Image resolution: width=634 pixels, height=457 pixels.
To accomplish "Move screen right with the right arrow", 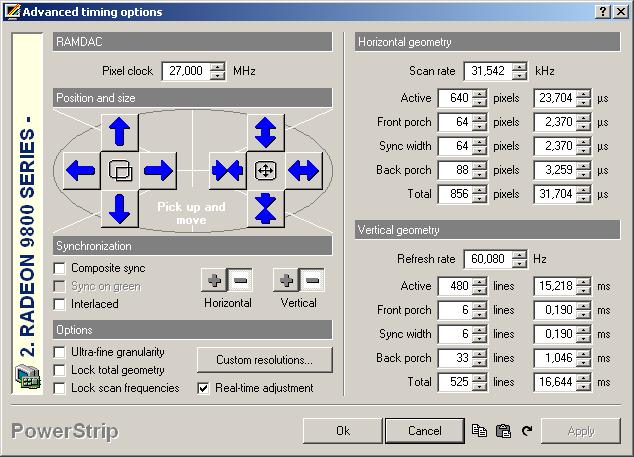I will tap(158, 170).
